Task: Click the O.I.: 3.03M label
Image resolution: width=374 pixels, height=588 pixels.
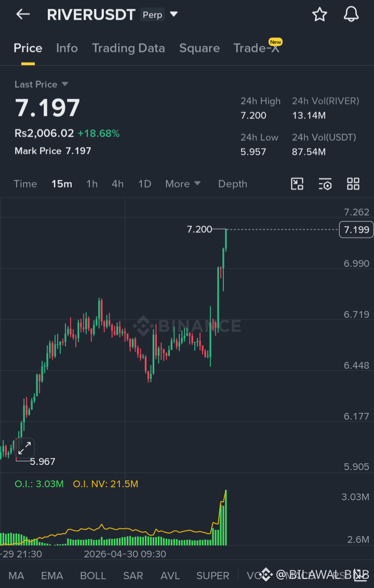Action: tap(39, 484)
